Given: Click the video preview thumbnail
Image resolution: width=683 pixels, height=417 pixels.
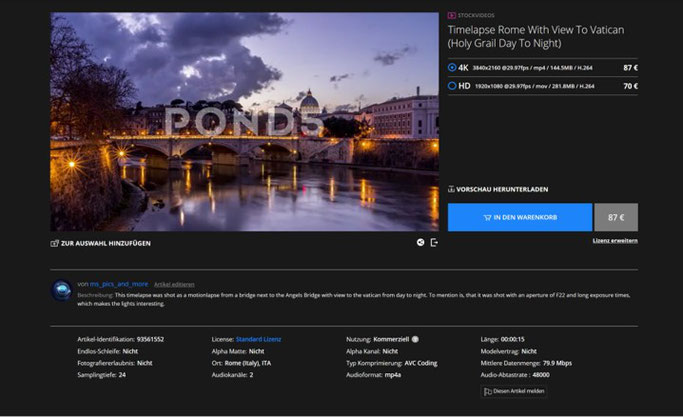Looking at the screenshot, I should [x=244, y=122].
